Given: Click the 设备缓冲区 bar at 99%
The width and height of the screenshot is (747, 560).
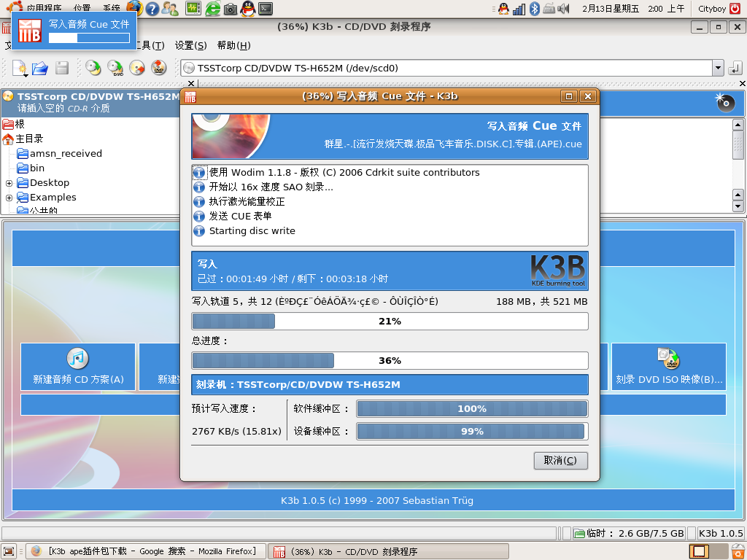Looking at the screenshot, I should (x=472, y=432).
